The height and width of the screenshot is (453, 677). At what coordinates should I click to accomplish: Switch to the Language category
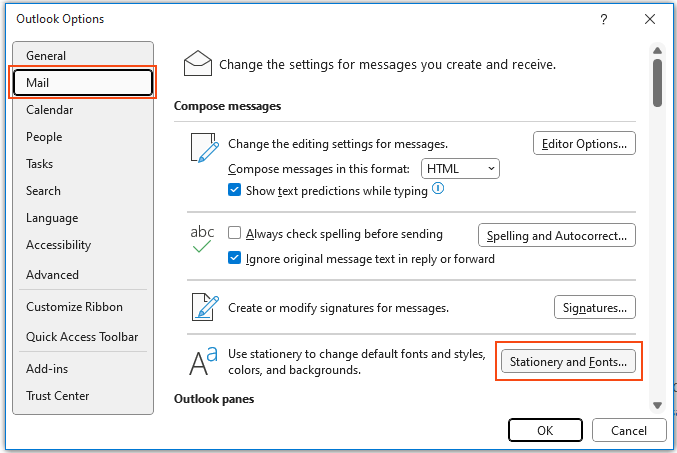tap(83, 218)
